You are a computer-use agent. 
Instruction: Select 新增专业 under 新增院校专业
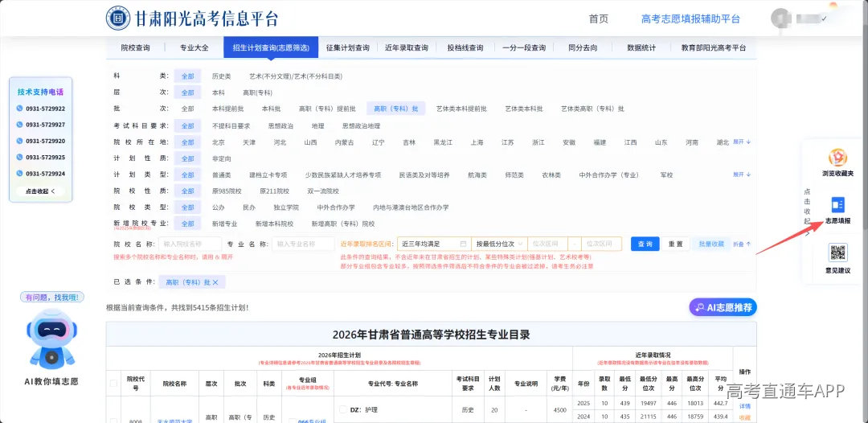(225, 224)
